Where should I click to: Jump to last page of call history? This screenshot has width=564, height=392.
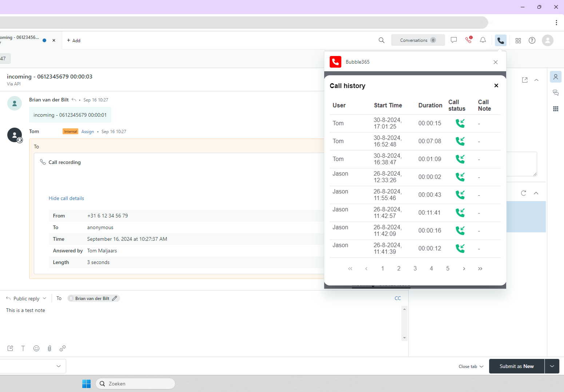(480, 269)
